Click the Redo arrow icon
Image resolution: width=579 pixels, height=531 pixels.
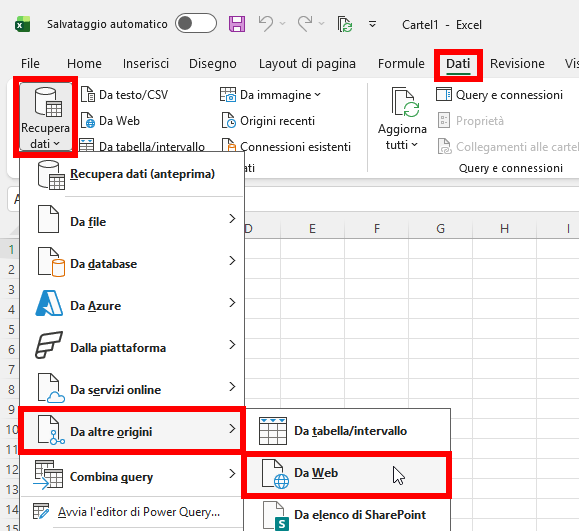pos(305,24)
